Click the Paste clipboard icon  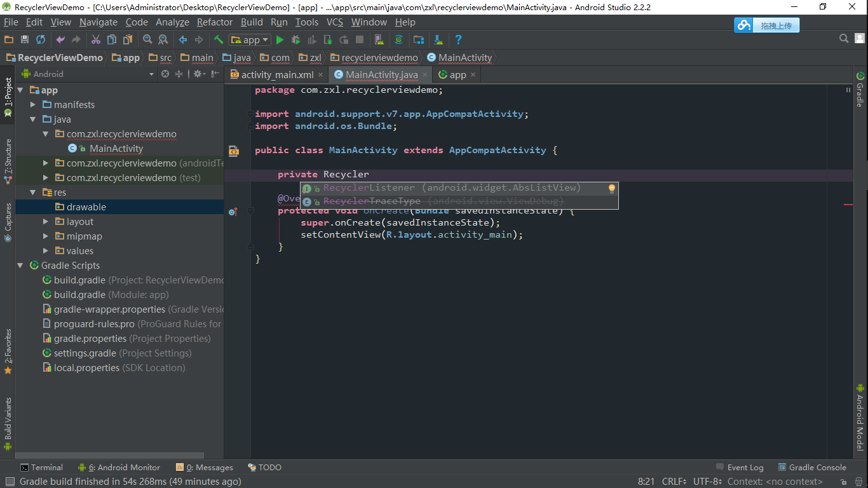128,39
